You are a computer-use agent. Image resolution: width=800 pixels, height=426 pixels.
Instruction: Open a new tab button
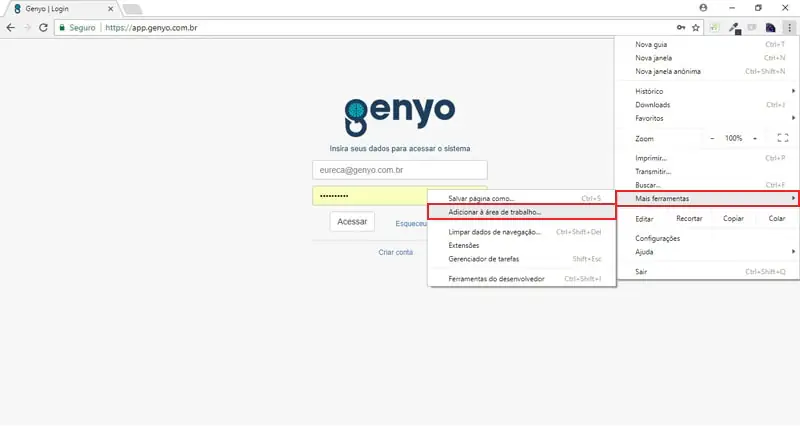pos(132,9)
